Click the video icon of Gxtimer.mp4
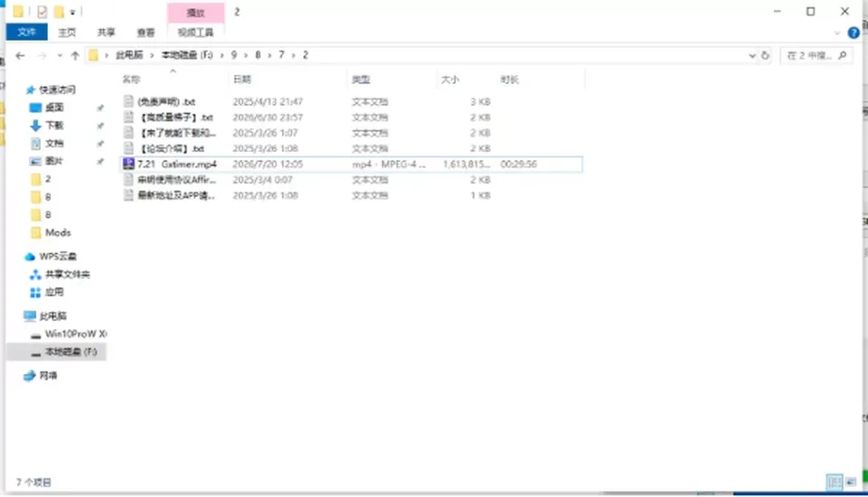The width and height of the screenshot is (868, 497). click(x=128, y=164)
